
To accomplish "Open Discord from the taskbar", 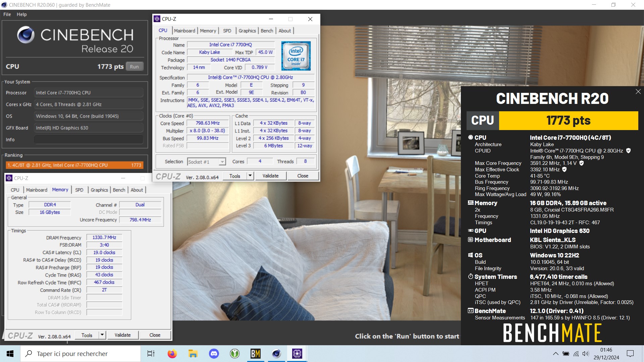I will coord(214,354).
